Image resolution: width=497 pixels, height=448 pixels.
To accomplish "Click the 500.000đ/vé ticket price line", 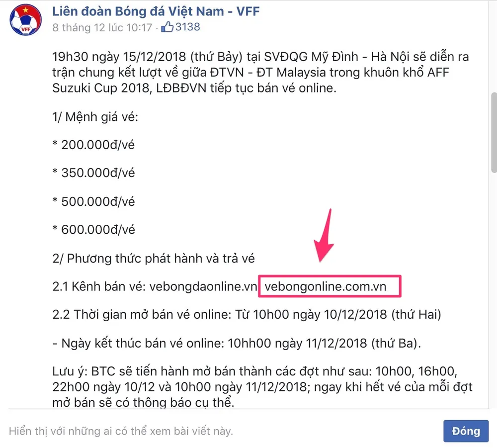I will click(93, 201).
